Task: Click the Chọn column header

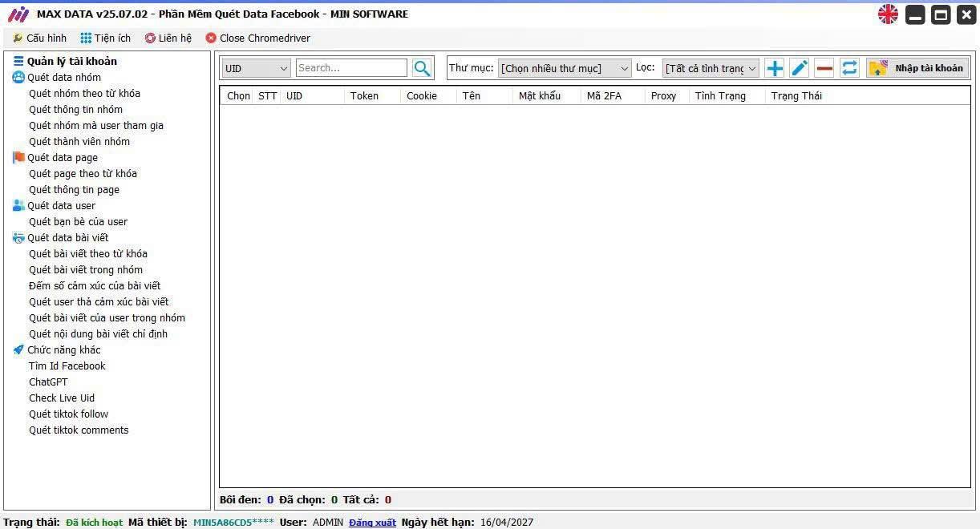Action: pyautogui.click(x=238, y=96)
